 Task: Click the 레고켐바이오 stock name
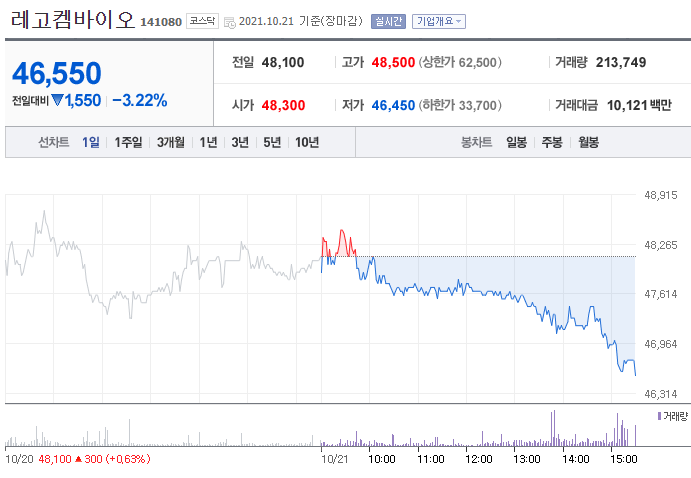coord(72,19)
